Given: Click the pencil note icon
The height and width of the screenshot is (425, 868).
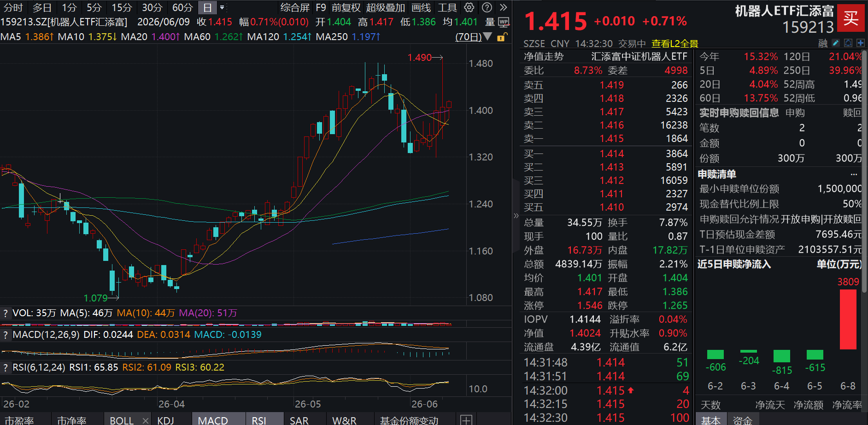Looking at the screenshot, I should coord(836,43).
